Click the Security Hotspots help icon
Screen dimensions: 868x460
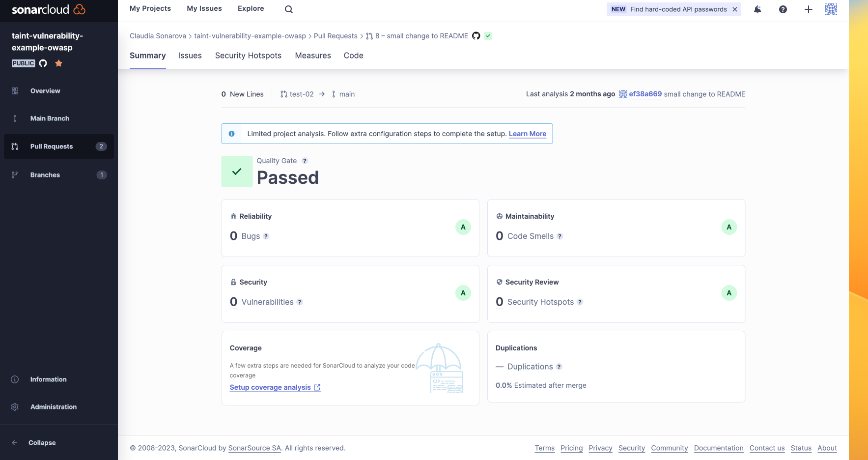pyautogui.click(x=580, y=302)
